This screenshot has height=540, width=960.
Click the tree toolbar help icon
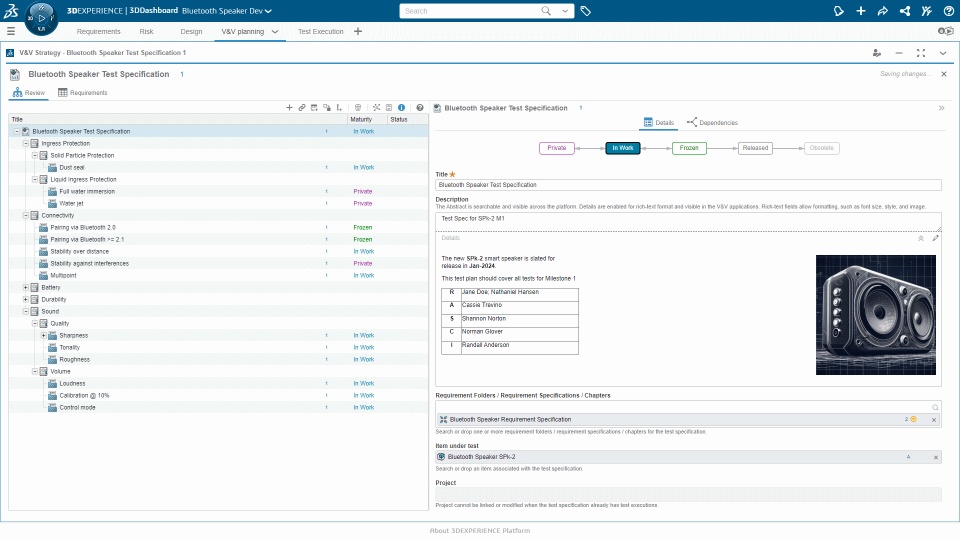click(x=420, y=108)
